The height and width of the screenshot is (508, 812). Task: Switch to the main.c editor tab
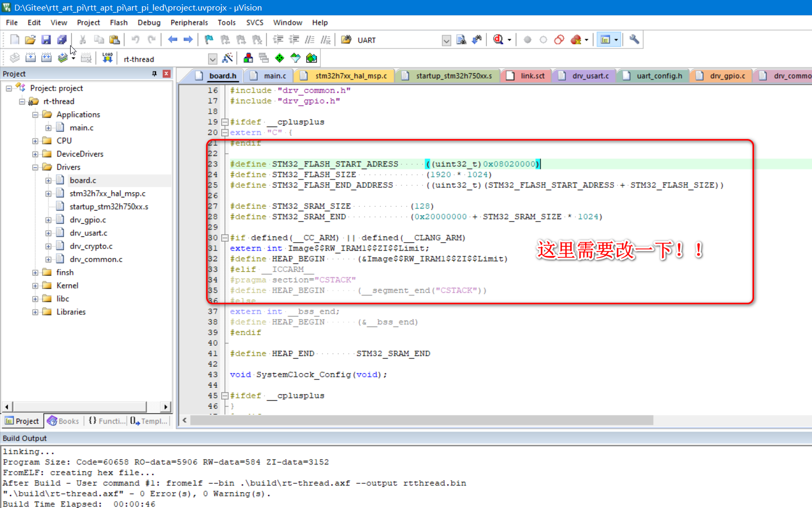269,76
